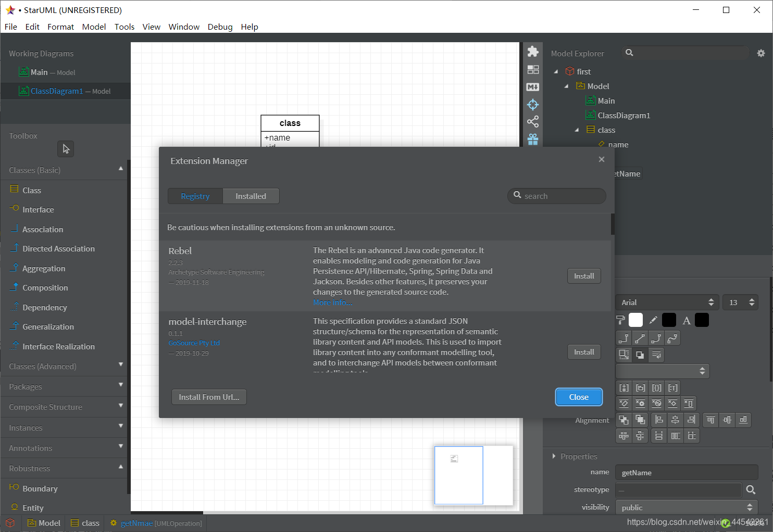Click the name field containing getName

[x=687, y=473]
